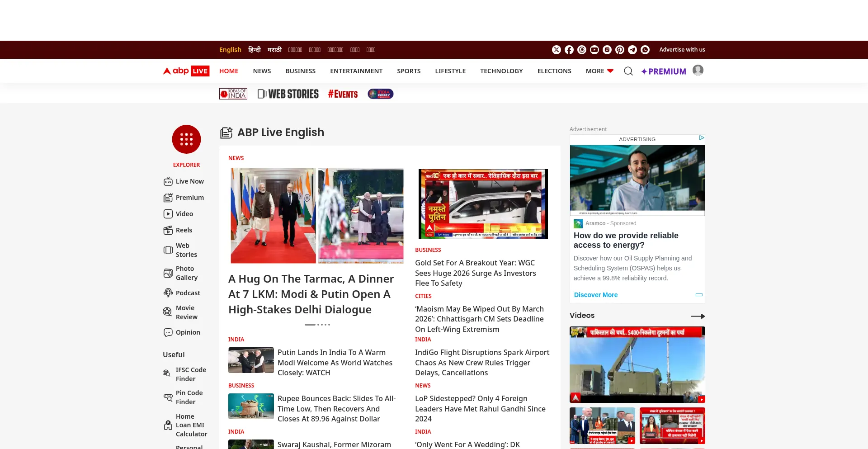Open the Telegram social icon
This screenshot has height=449, width=868.
point(632,50)
